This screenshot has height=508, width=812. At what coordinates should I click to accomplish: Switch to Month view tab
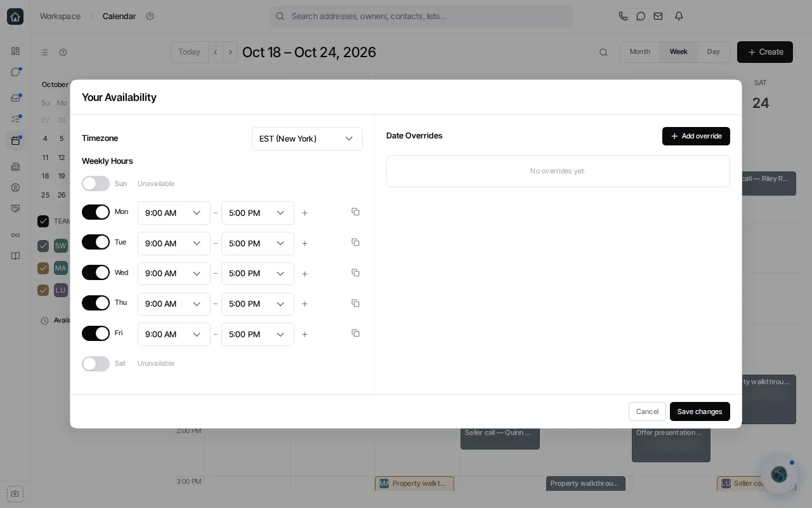pyautogui.click(x=640, y=52)
